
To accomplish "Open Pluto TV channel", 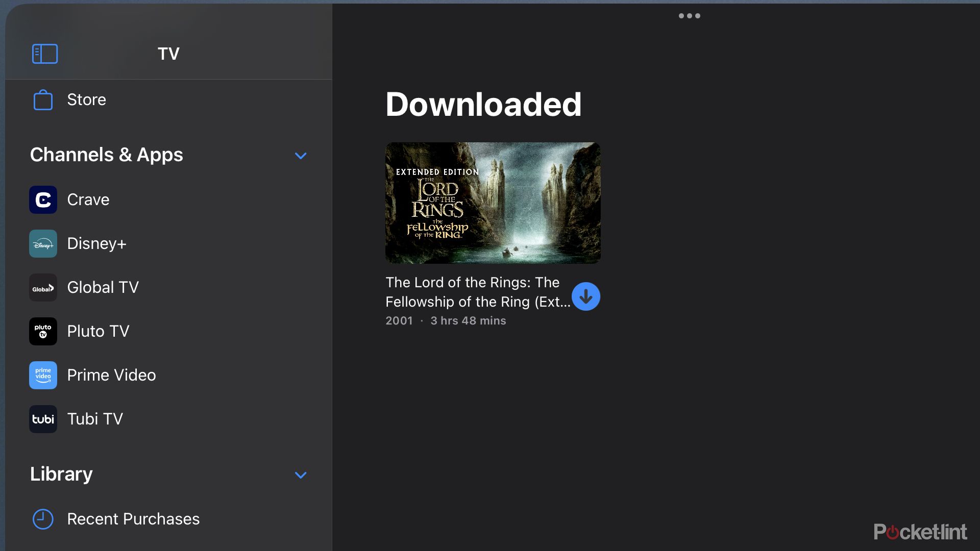I will 97,330.
